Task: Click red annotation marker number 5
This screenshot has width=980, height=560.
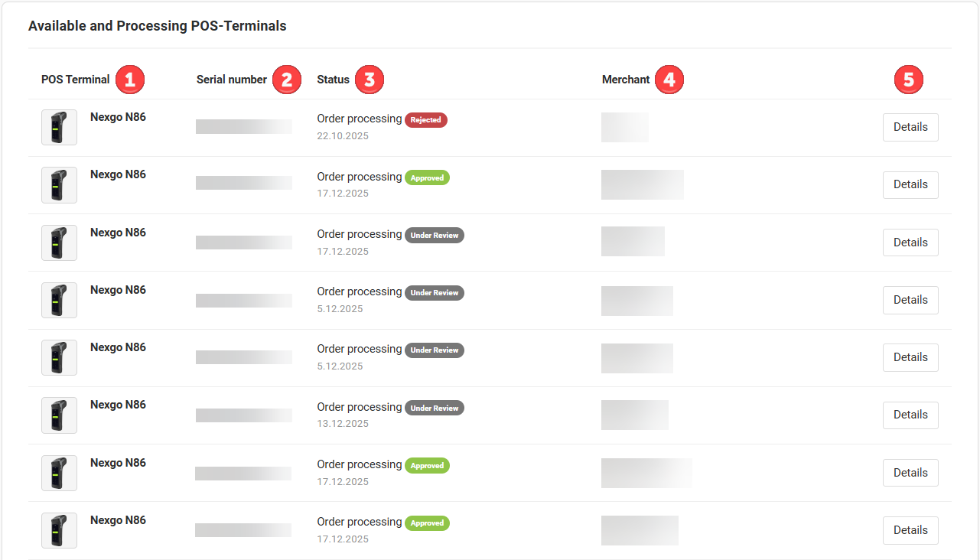Action: [x=909, y=80]
